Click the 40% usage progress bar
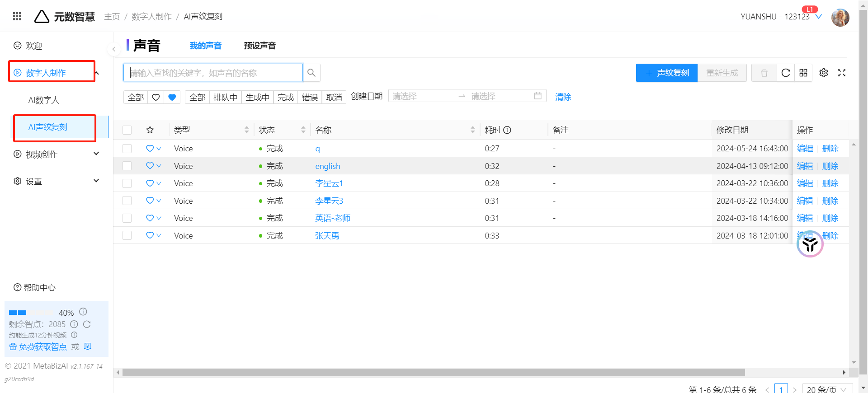The image size is (868, 393). coord(32,313)
